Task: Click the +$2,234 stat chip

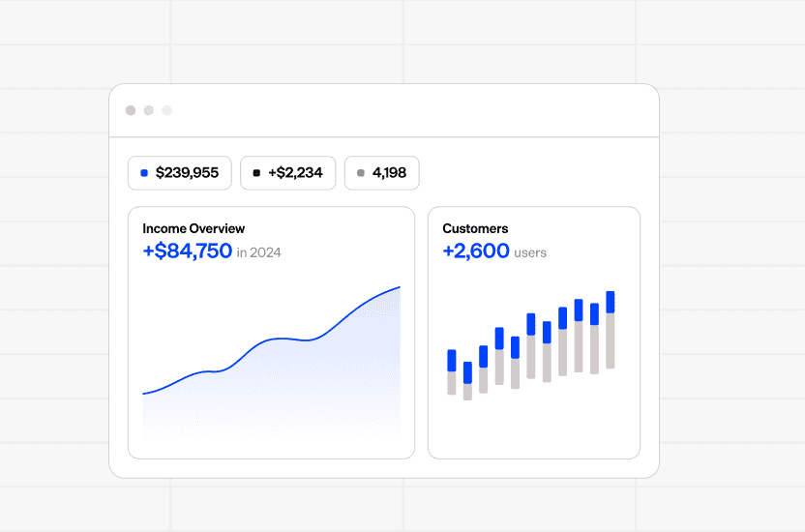Action: click(x=288, y=173)
